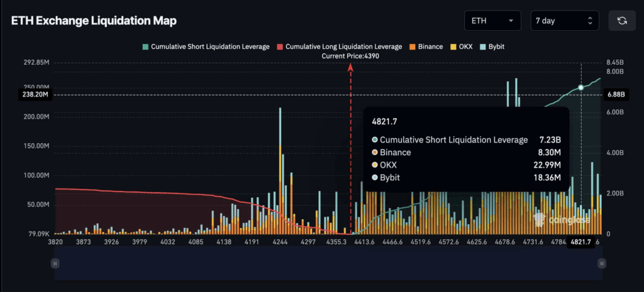Image resolution: width=644 pixels, height=292 pixels.
Task: Click the dropdown arrow beside ETH
Action: pyautogui.click(x=511, y=21)
